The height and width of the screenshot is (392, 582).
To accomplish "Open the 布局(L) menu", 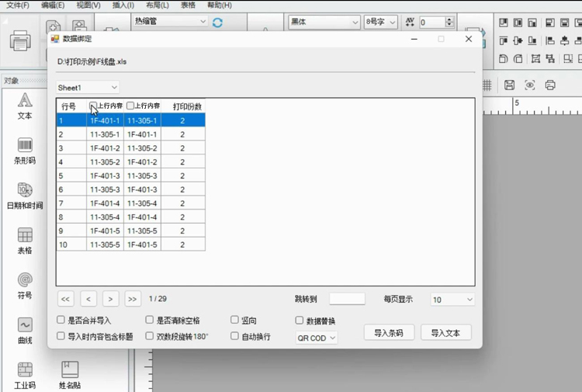I will 158,5.
